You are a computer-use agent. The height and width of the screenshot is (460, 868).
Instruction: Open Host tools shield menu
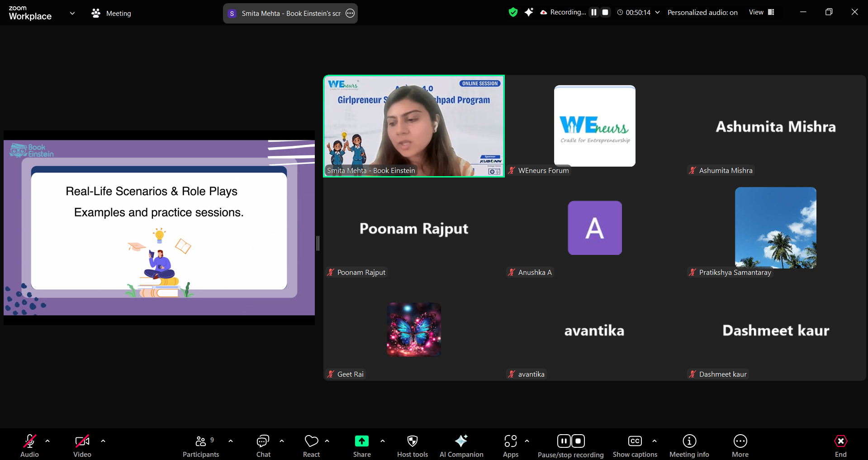point(413,446)
